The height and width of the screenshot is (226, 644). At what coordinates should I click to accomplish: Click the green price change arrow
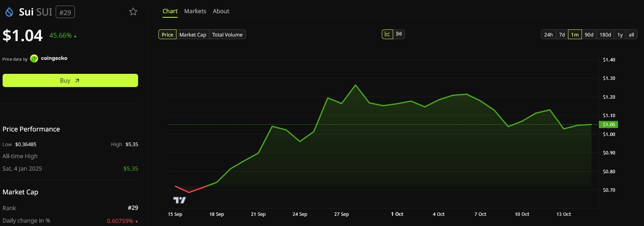pyautogui.click(x=75, y=36)
